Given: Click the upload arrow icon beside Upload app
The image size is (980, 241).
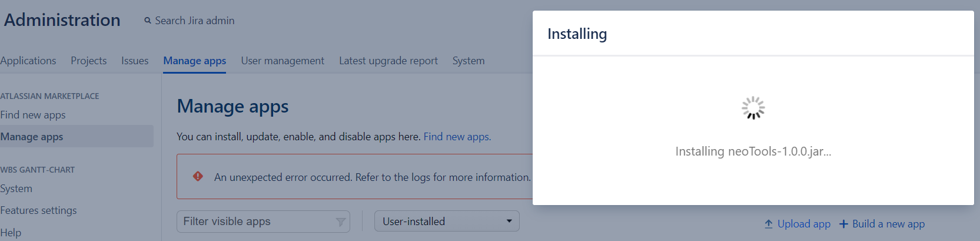Looking at the screenshot, I should [769, 224].
